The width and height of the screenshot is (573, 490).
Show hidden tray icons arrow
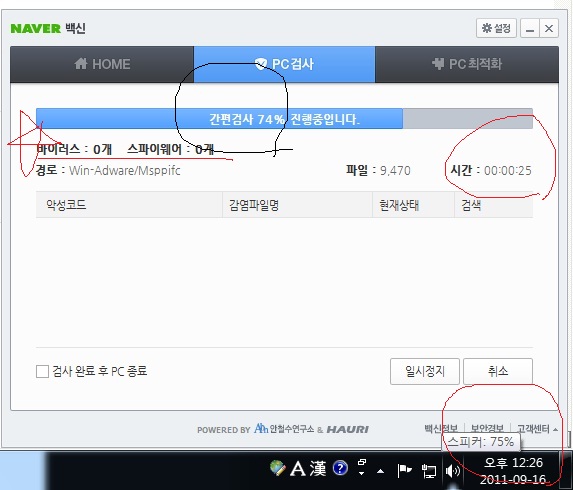[380, 471]
